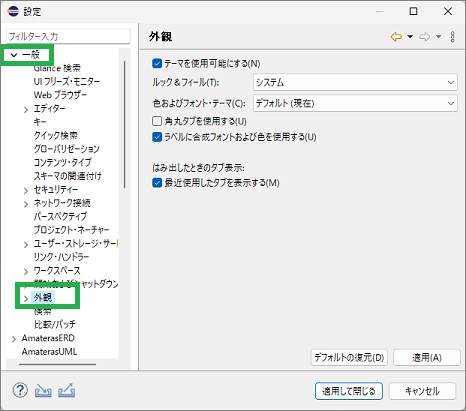This screenshot has height=411, width=466.
Task: Toggle テーマを使用可能にする checkbox
Action: 157,63
